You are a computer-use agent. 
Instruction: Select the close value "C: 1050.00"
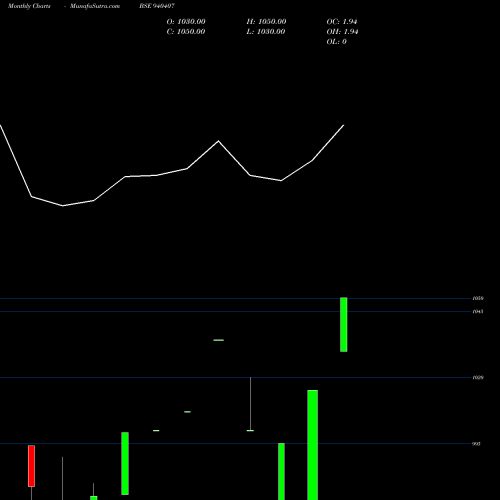(x=186, y=32)
